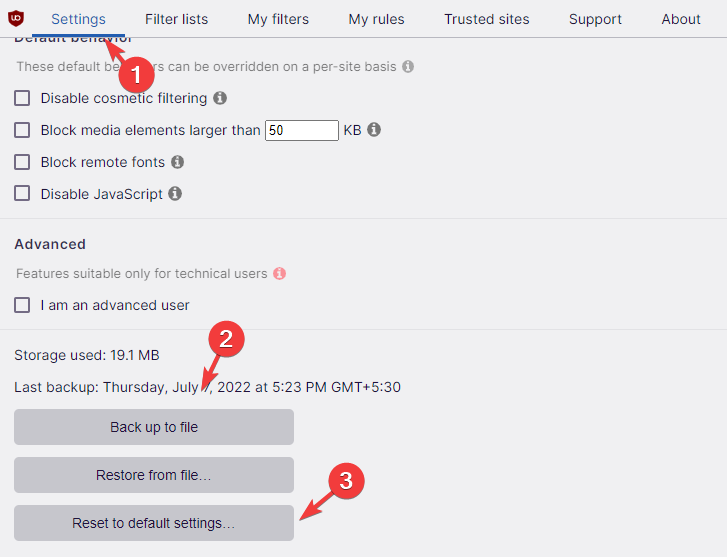This screenshot has height=557, width=727.
Task: Click pink info icon for technical users
Action: pos(279,274)
